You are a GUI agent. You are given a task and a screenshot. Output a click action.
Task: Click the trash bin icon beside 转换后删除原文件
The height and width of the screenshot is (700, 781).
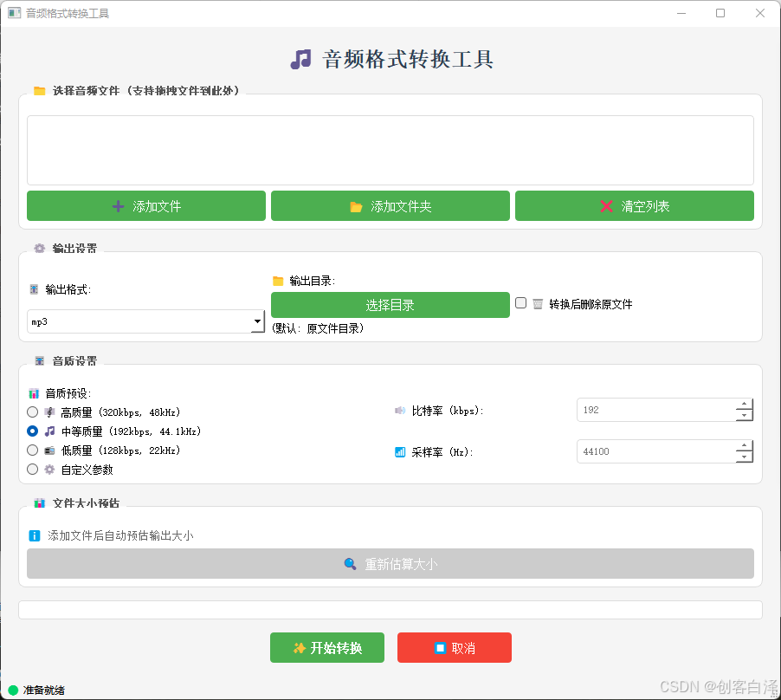click(538, 304)
